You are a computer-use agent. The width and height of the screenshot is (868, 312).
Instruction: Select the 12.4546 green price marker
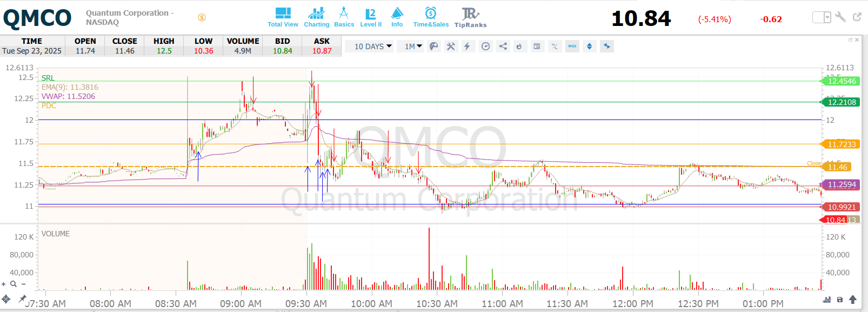pyautogui.click(x=841, y=81)
